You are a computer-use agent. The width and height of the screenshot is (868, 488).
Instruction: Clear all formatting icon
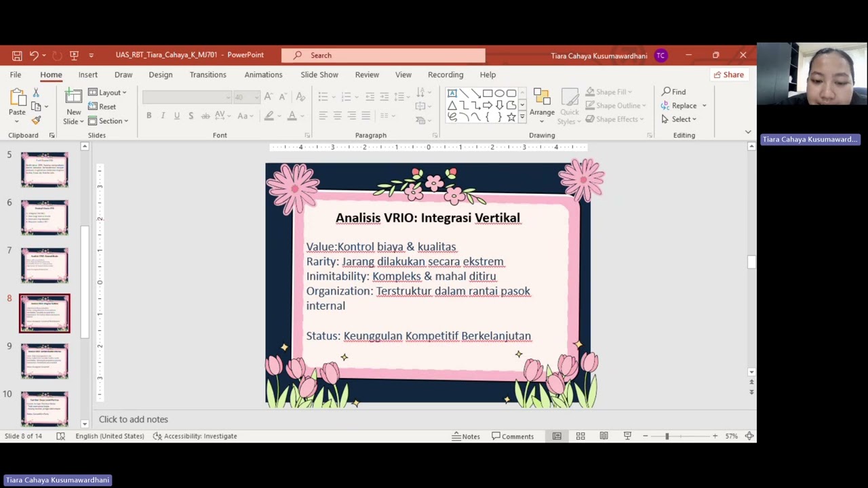click(x=300, y=97)
